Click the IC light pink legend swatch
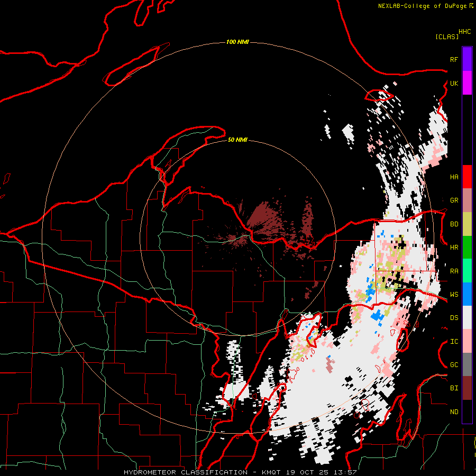The height and width of the screenshot is (476, 476). [467, 341]
